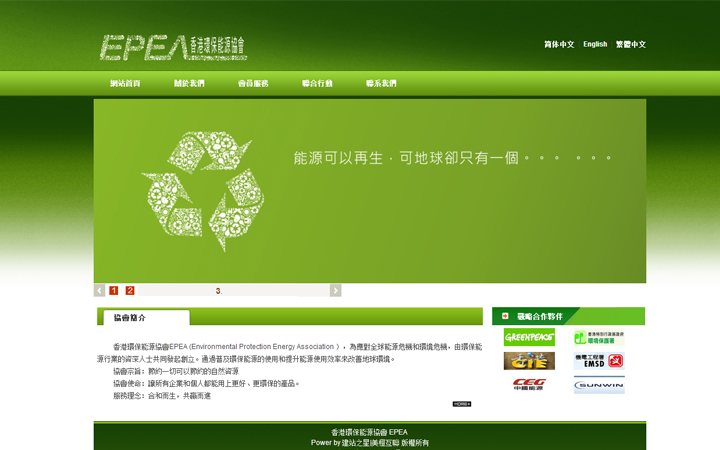720x450 pixels.
Task: Open the 建站之星 footer link
Action: 356,443
